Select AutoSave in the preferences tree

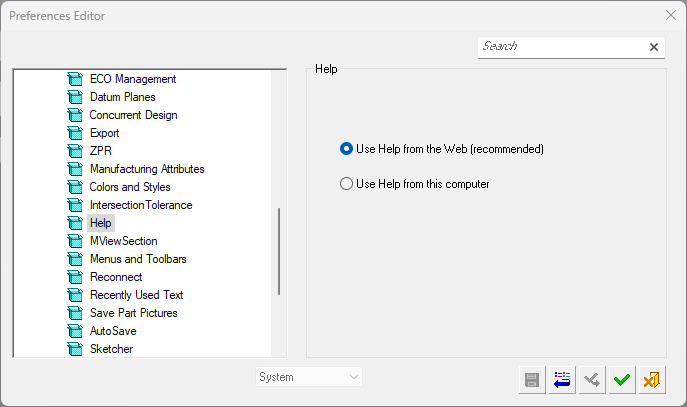(113, 331)
